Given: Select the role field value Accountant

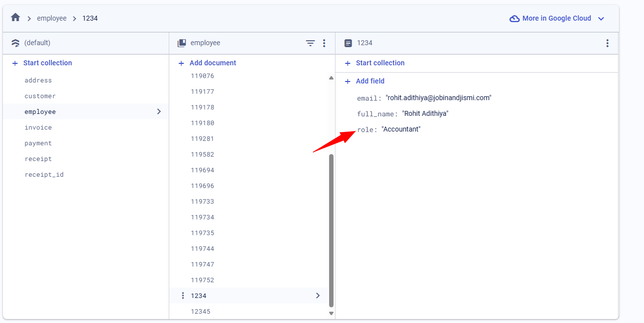Looking at the screenshot, I should click(401, 130).
